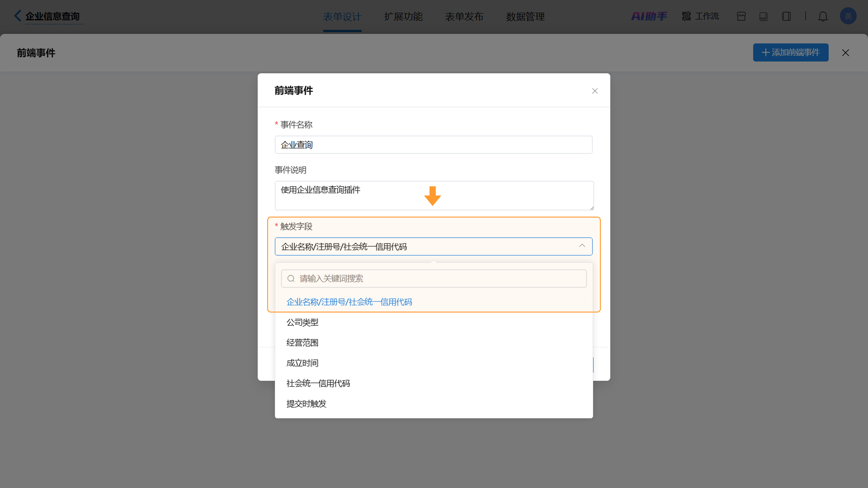
Task: Close the 前端事件 side panel
Action: click(x=845, y=52)
